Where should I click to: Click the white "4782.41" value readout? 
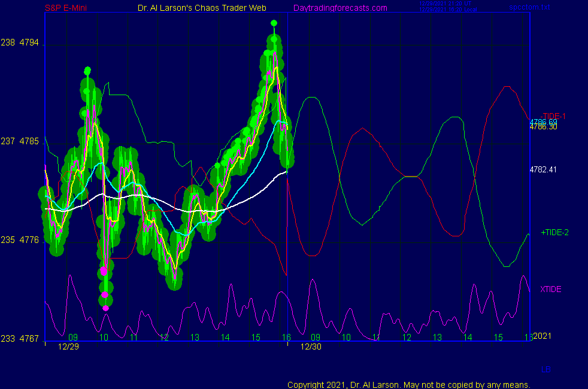543,170
